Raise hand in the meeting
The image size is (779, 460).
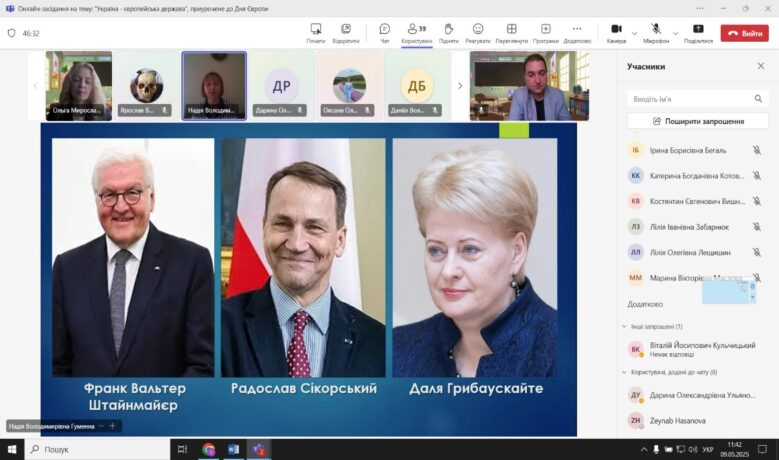tap(448, 32)
